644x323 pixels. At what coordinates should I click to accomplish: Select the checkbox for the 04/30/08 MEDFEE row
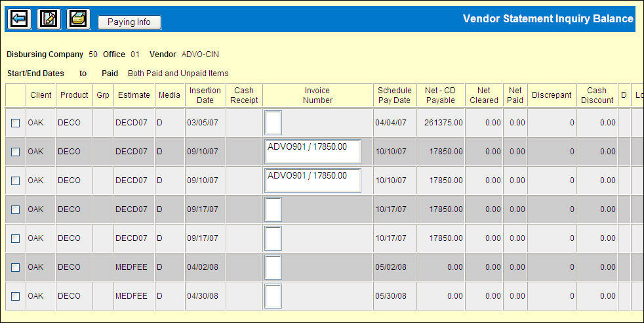tap(15, 296)
